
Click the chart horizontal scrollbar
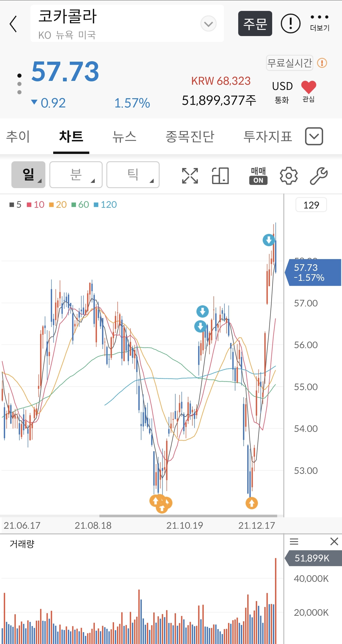[188, 516]
